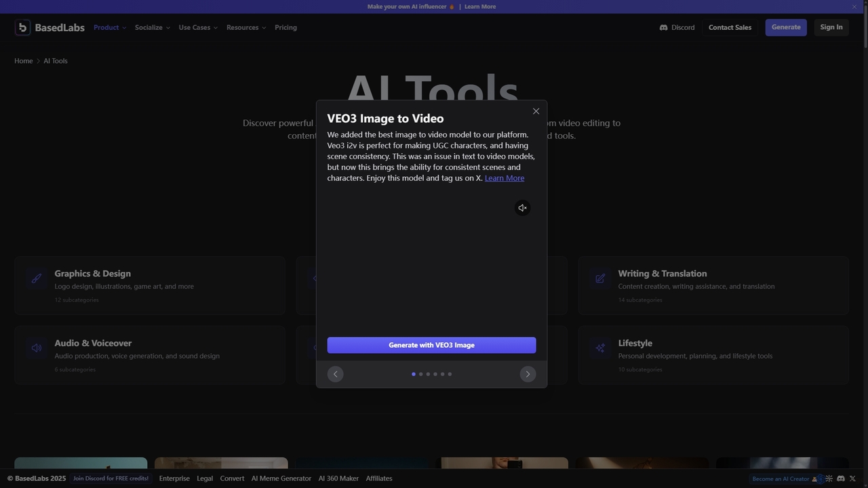Image resolution: width=868 pixels, height=488 pixels.
Task: Click Contact Sales in header
Action: [730, 28]
